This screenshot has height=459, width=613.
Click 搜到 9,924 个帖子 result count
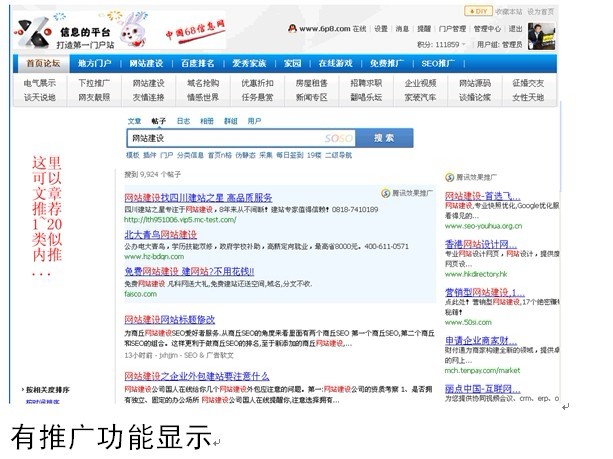pyautogui.click(x=152, y=174)
